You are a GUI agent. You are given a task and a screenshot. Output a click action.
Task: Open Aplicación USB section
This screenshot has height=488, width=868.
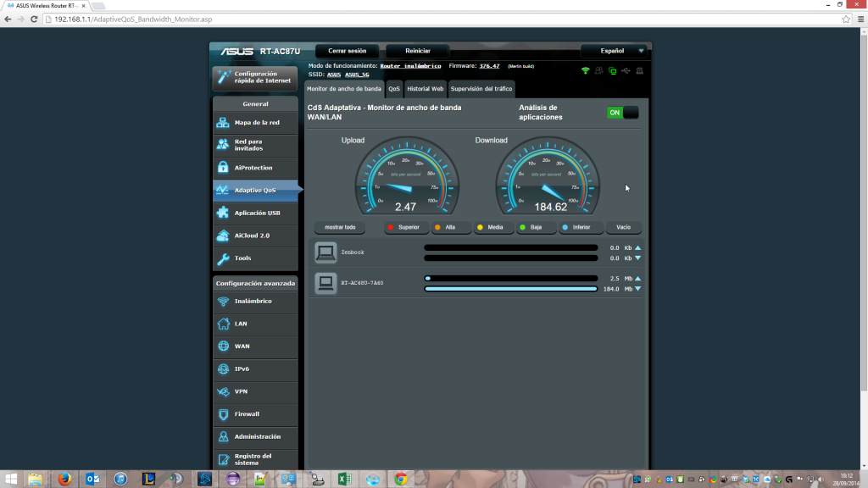(255, 213)
